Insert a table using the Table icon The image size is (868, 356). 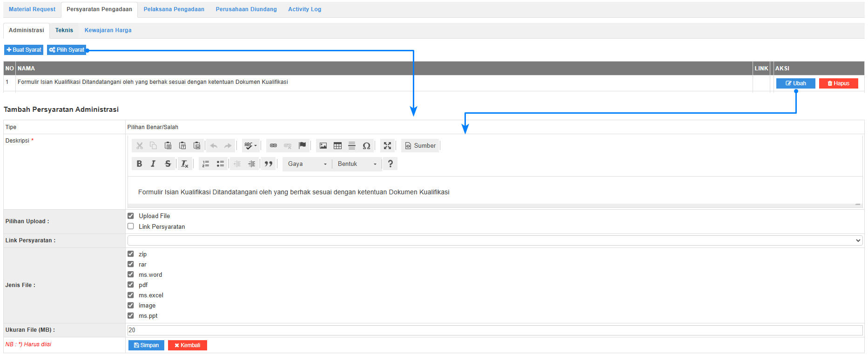(x=337, y=146)
